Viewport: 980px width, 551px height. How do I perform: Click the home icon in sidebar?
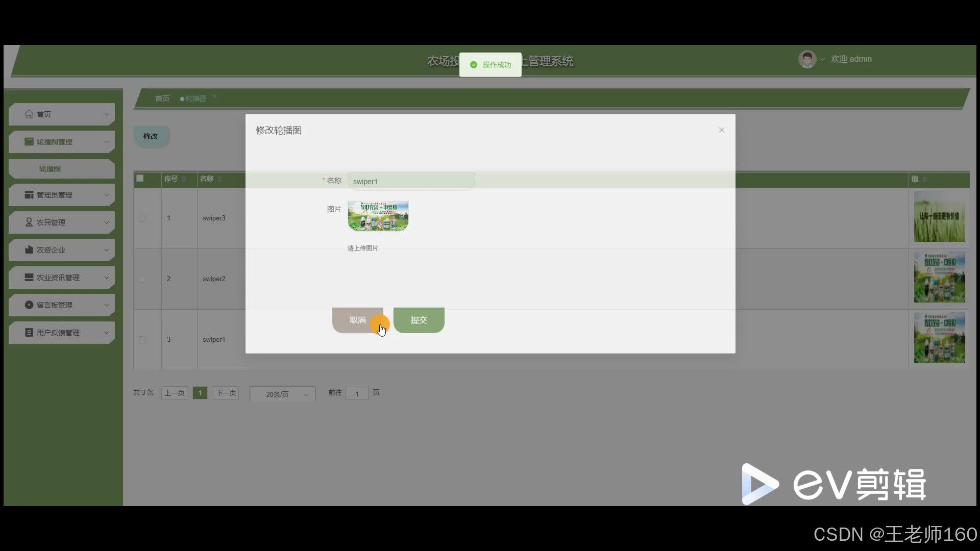(29, 114)
